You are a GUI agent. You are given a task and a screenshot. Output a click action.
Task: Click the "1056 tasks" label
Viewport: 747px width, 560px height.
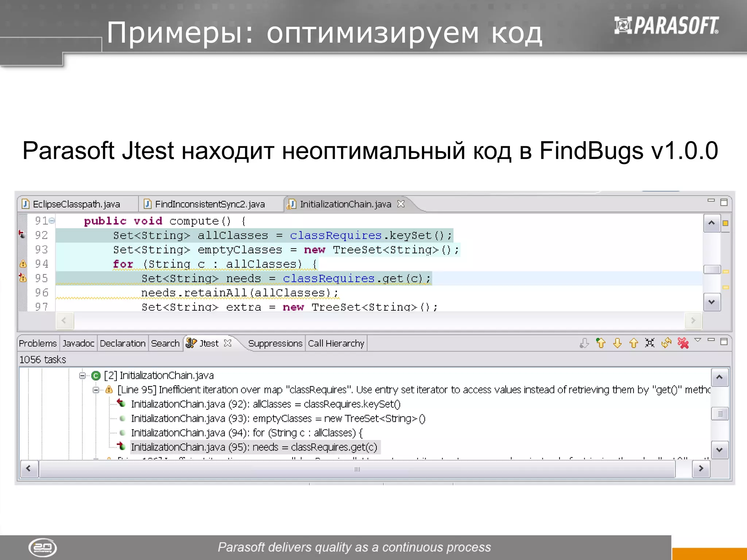click(x=43, y=359)
